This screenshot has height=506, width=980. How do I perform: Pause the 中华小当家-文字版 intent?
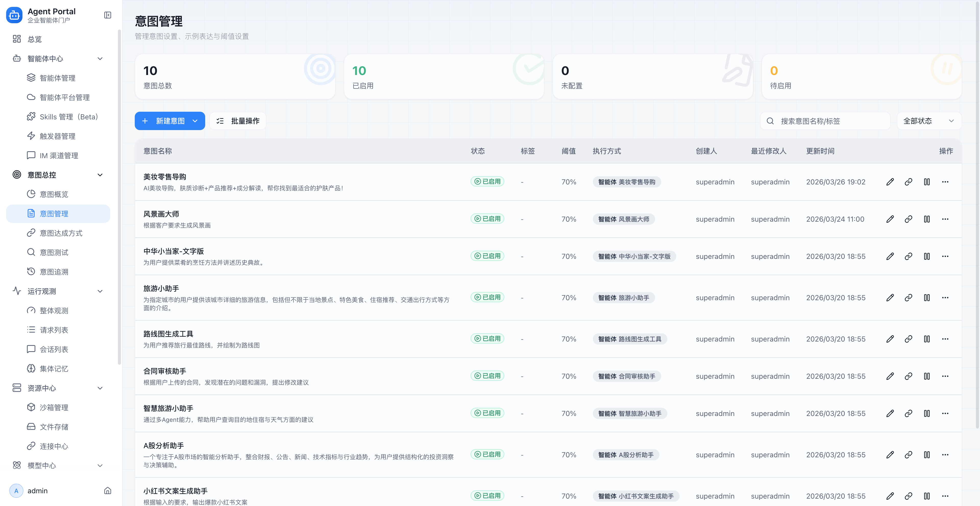[927, 256]
